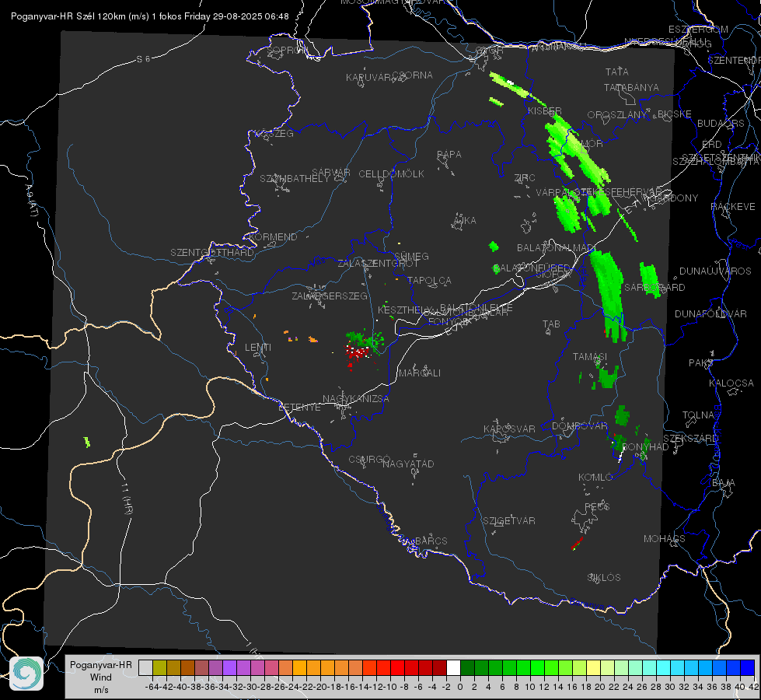The image size is (761, 700).
Task: Click the CSORNA city label
Action: point(413,75)
